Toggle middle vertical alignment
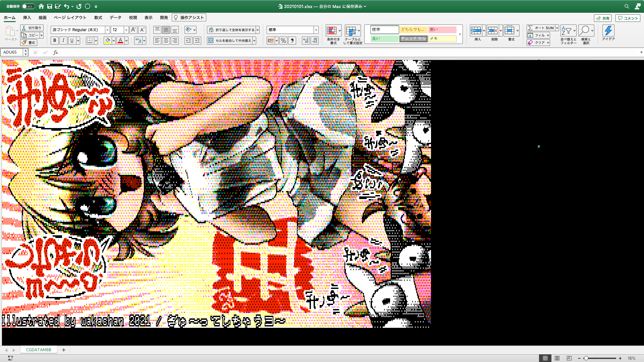This screenshot has width=644, height=362. (166, 30)
